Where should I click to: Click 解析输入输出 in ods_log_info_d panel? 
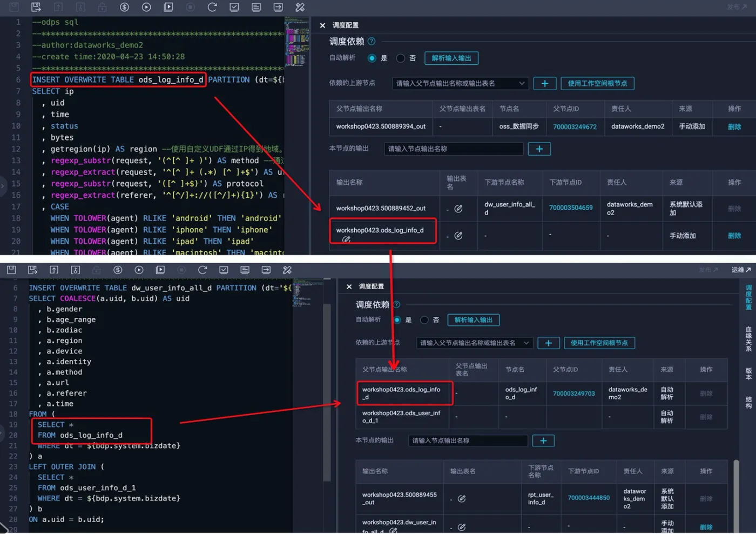pos(451,58)
